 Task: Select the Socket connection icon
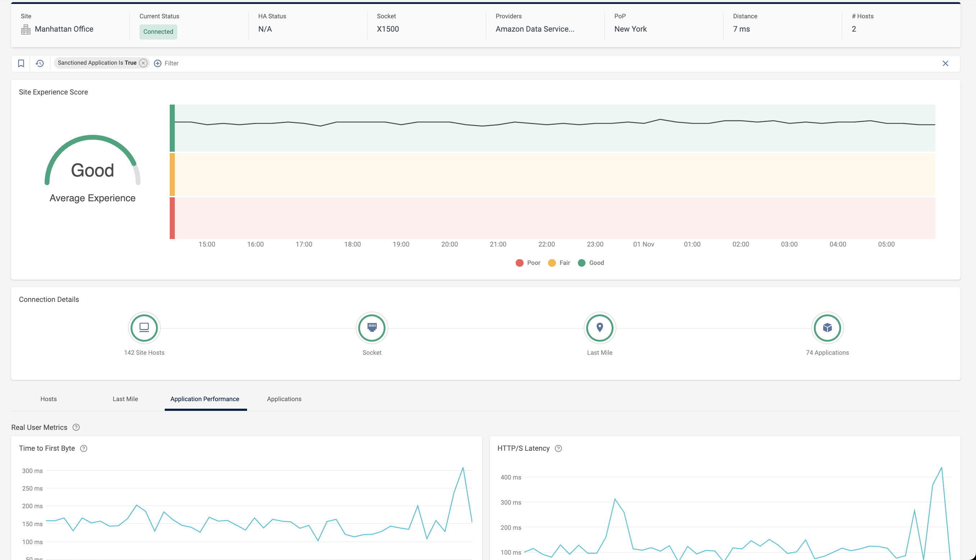pos(372,328)
